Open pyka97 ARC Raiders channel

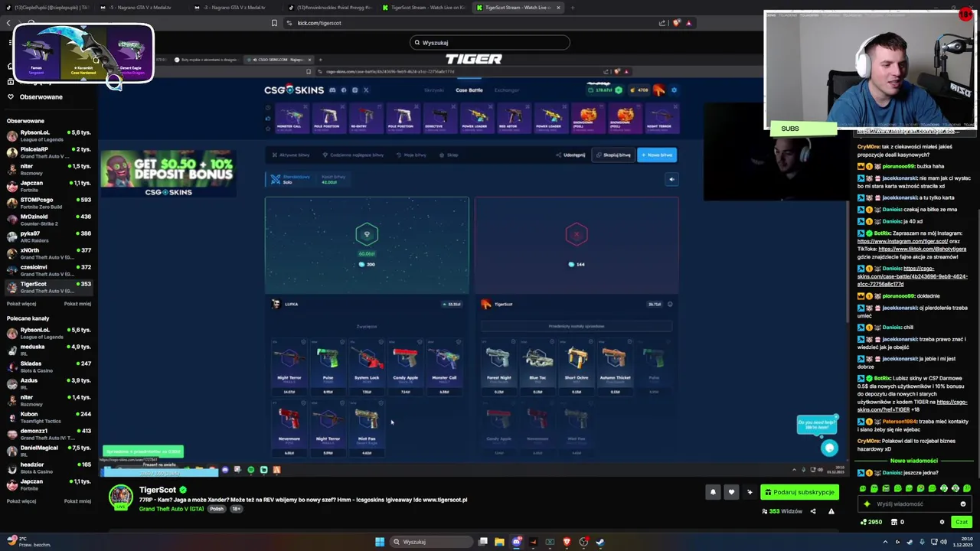[48, 236]
